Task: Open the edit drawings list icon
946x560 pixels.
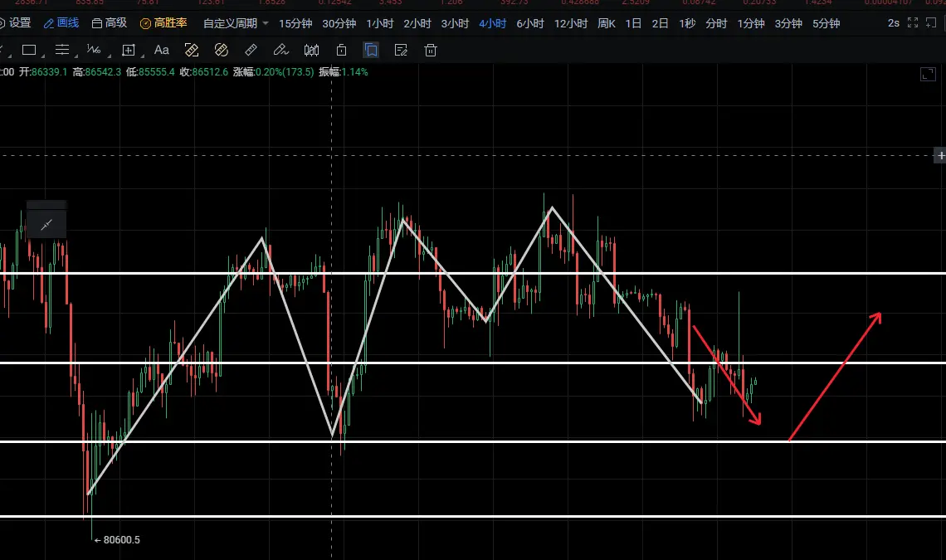Action: click(x=401, y=50)
